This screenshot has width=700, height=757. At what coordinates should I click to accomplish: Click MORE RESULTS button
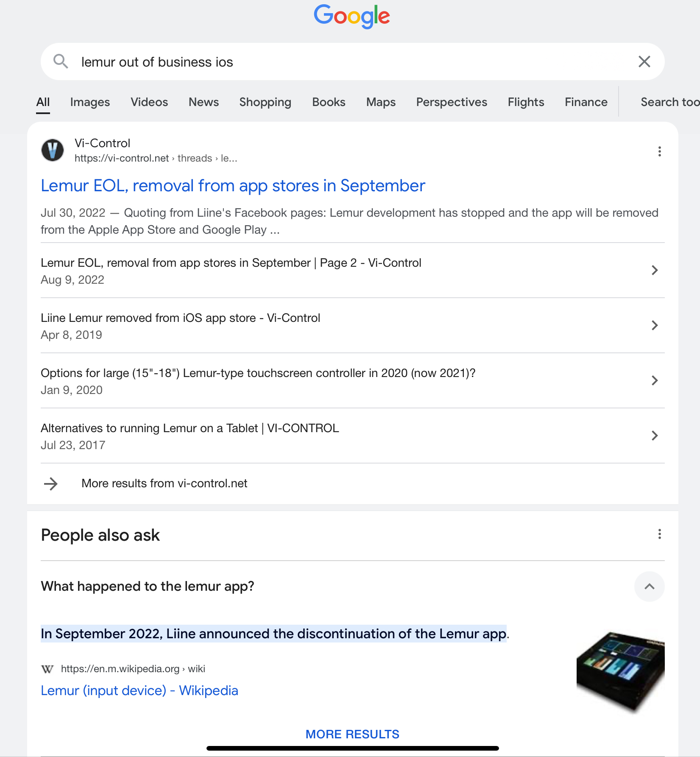point(352,734)
